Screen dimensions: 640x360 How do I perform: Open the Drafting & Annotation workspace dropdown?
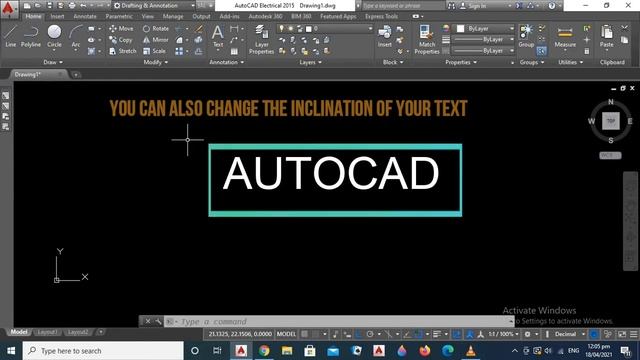click(x=154, y=6)
